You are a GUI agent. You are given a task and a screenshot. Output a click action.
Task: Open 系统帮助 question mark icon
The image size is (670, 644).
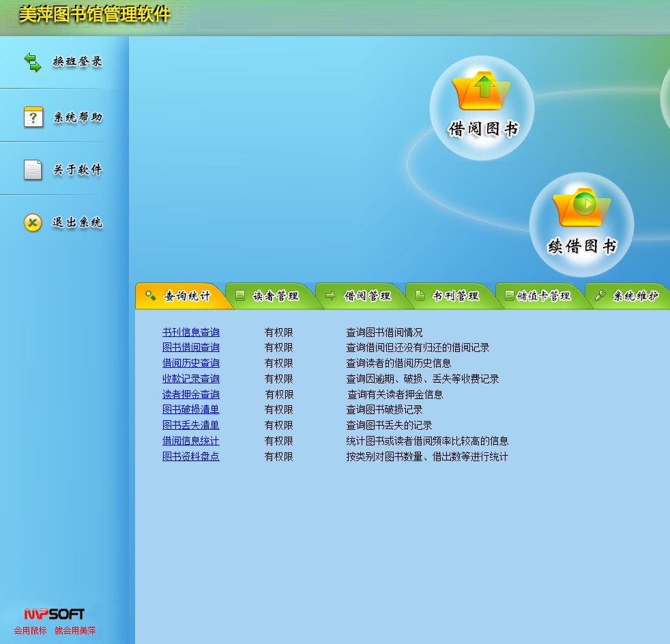click(33, 117)
